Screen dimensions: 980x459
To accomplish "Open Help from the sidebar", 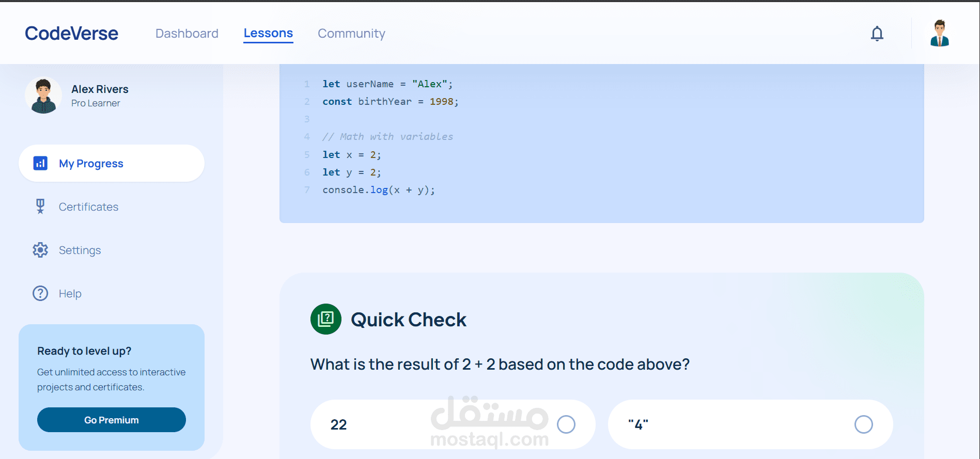I will (70, 294).
